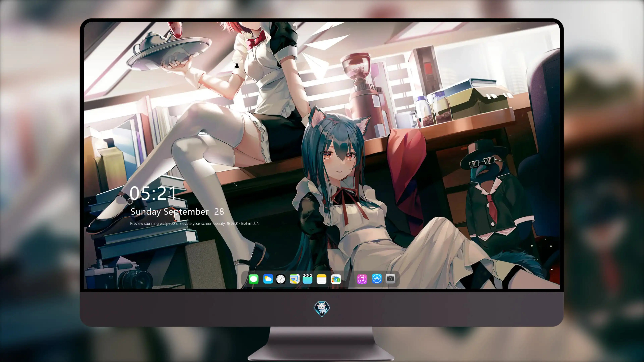This screenshot has width=644, height=362.
Task: Open the clapperboard Videos app in the dock
Action: [x=308, y=279]
